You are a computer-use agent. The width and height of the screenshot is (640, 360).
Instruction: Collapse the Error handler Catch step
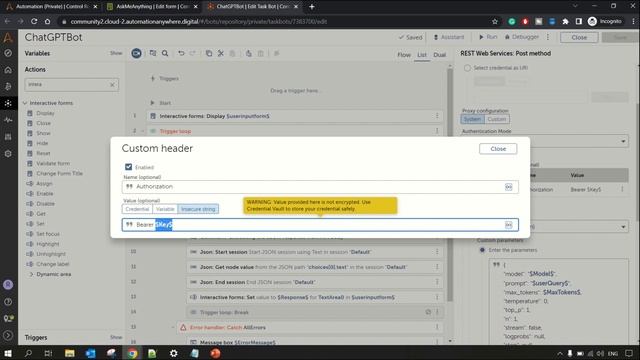(x=173, y=327)
